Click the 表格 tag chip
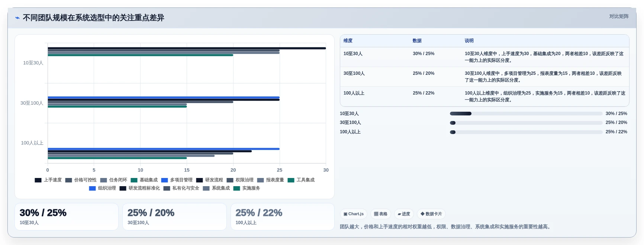 click(x=381, y=214)
